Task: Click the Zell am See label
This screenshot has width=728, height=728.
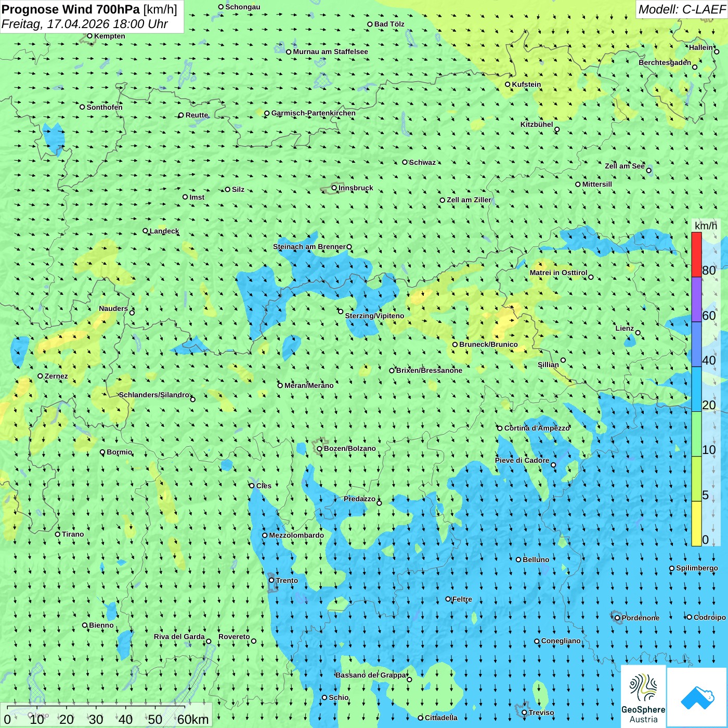Action: point(625,166)
